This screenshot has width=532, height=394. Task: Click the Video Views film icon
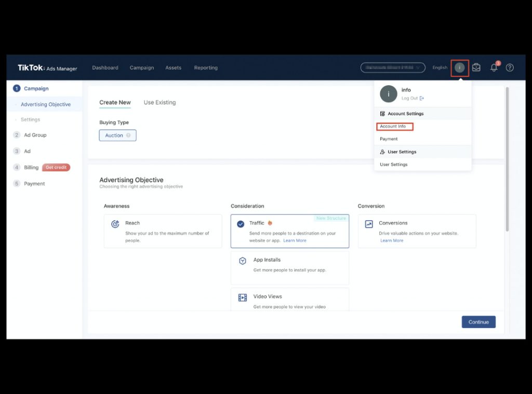(243, 297)
